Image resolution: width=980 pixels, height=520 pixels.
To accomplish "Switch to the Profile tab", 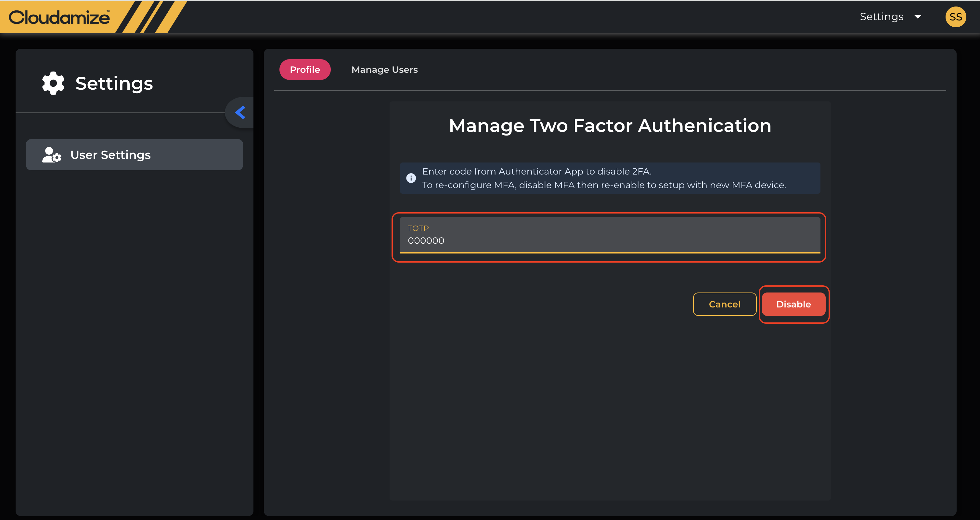I will 305,70.
